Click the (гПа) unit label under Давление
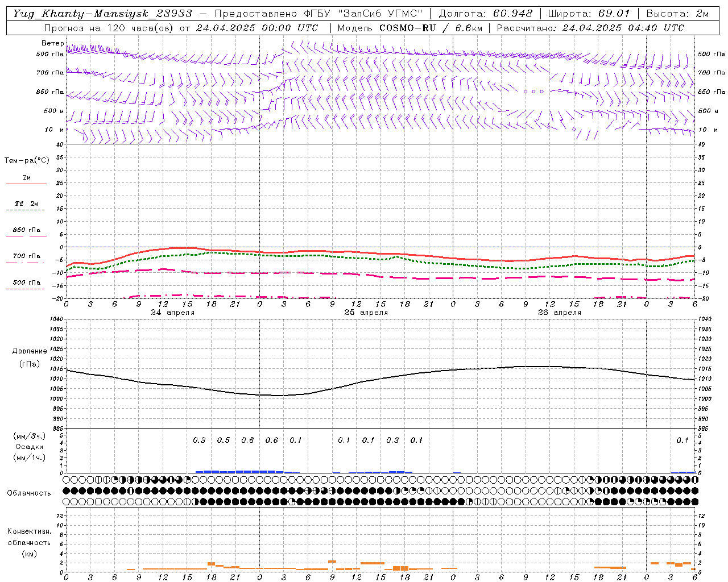The height and width of the screenshot is (582, 728). (30, 364)
